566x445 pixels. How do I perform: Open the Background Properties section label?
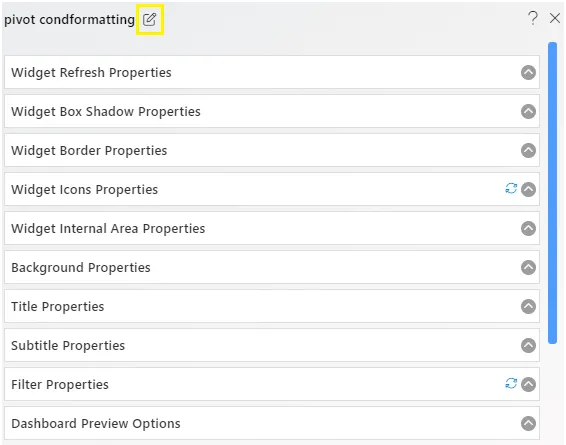pyautogui.click(x=81, y=268)
